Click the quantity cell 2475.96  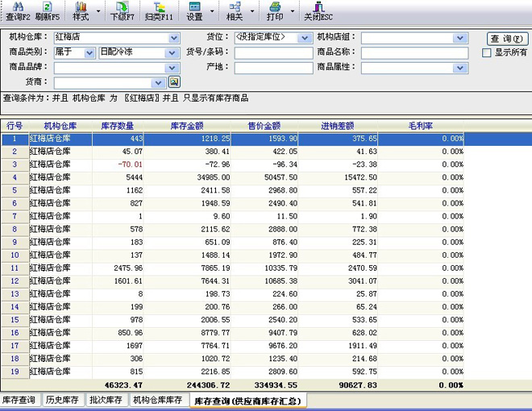[x=118, y=268]
